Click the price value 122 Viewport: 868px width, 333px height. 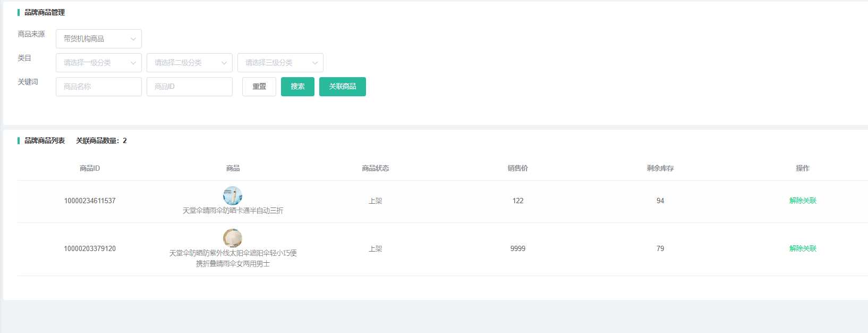click(x=518, y=201)
